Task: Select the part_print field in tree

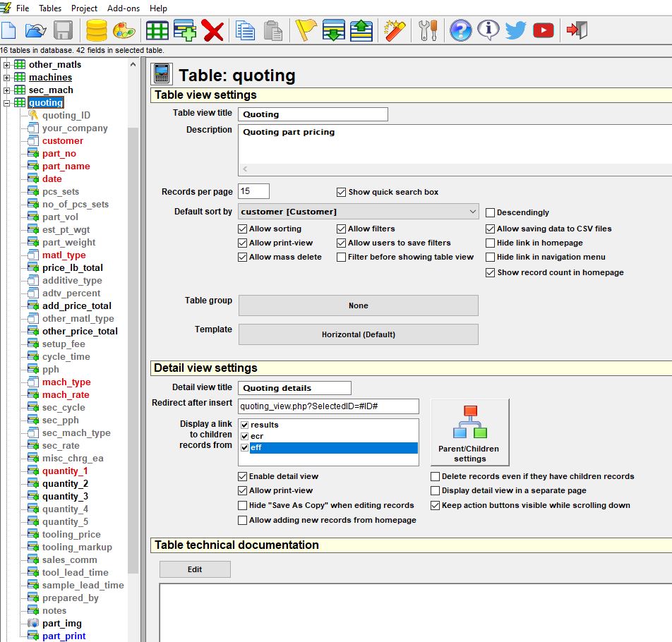Action: pos(64,636)
